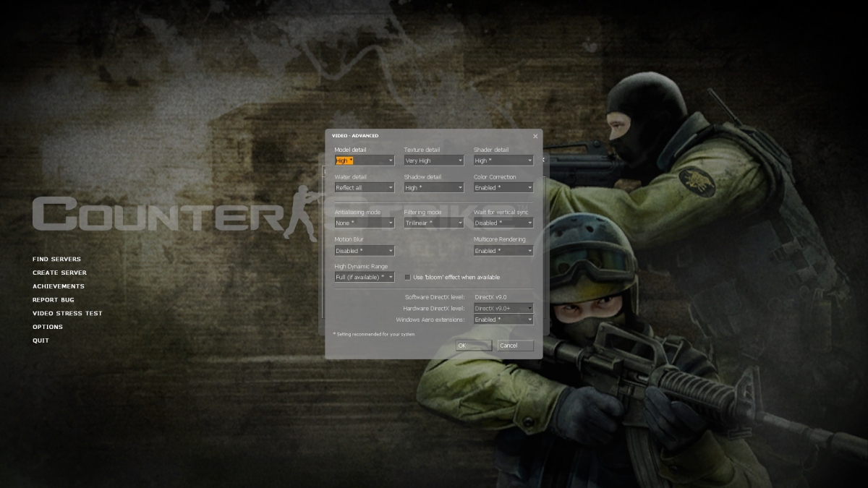The width and height of the screenshot is (868, 488).
Task: Open the Shader detail dropdown
Action: 503,160
